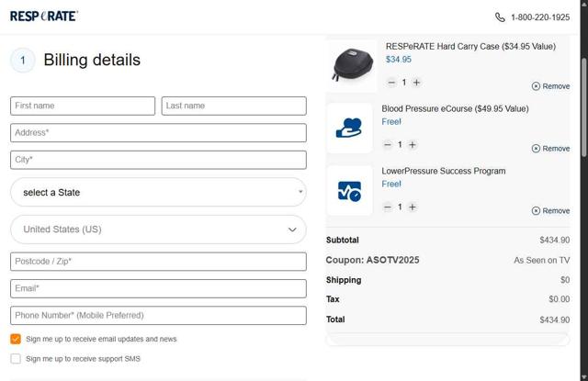Click the phone handset icon in header
Viewport: 588px width, 381px height.
click(500, 17)
